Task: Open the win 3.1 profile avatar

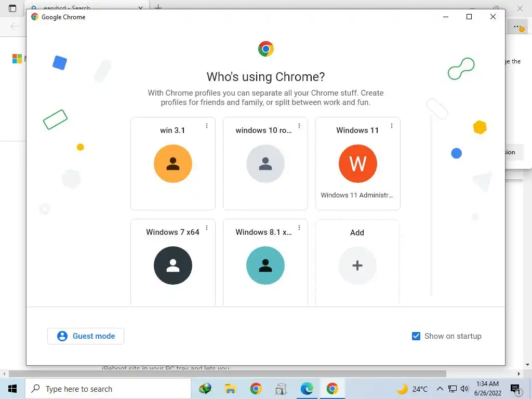Action: [172, 164]
